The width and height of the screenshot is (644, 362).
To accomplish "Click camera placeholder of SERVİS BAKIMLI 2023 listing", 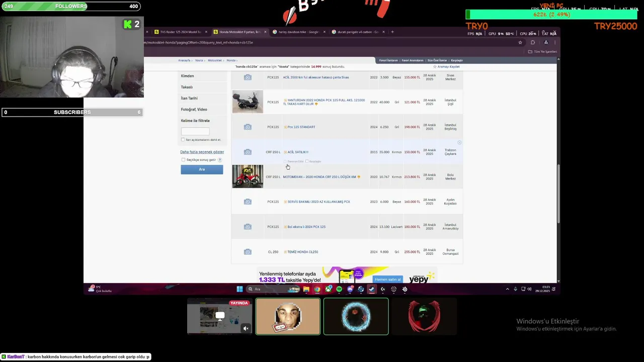I will point(248,202).
